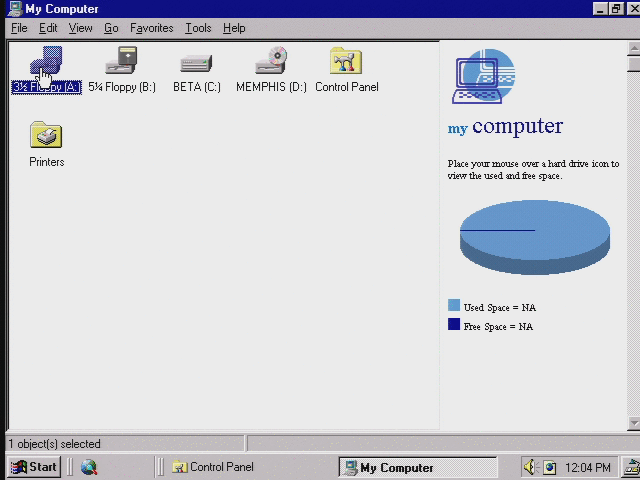Switch to Control Panel taskbar button

tap(213, 467)
